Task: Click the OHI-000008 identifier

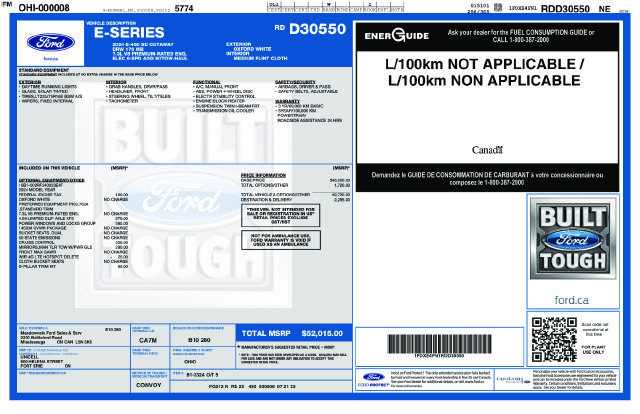Action: pos(44,8)
